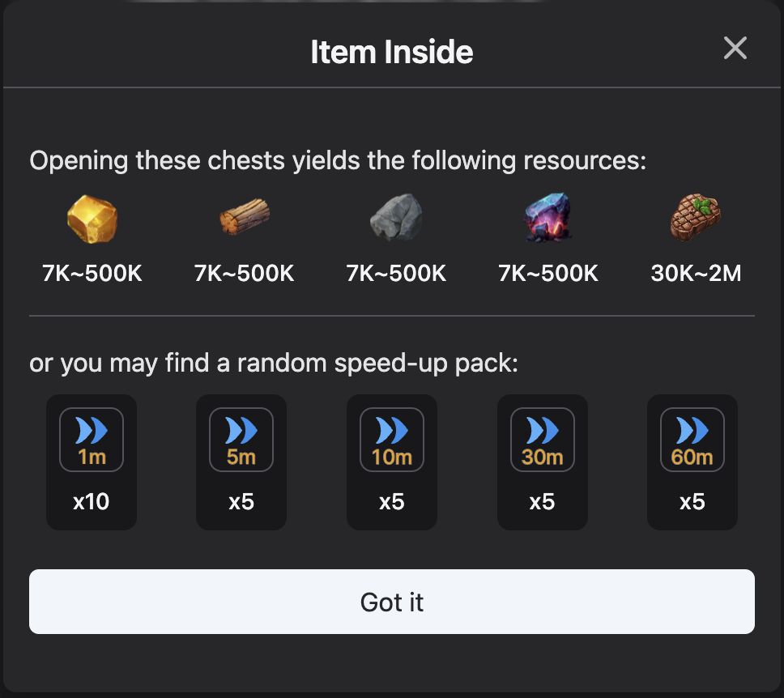
Task: Close the Item Inside dialog
Action: point(735,49)
